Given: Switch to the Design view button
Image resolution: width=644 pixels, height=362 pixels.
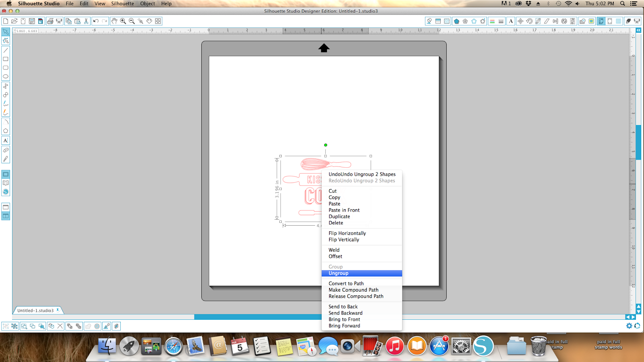Looking at the screenshot, I should pyautogui.click(x=6, y=174).
